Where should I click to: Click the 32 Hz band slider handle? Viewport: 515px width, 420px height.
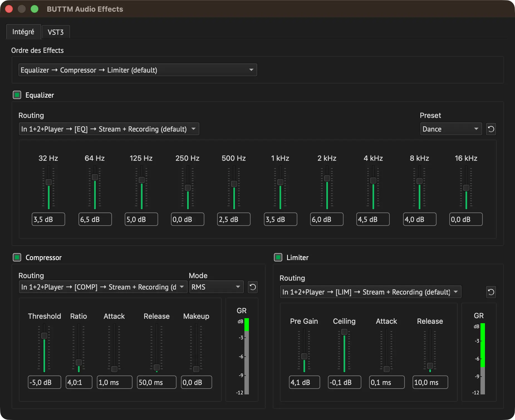coord(49,182)
